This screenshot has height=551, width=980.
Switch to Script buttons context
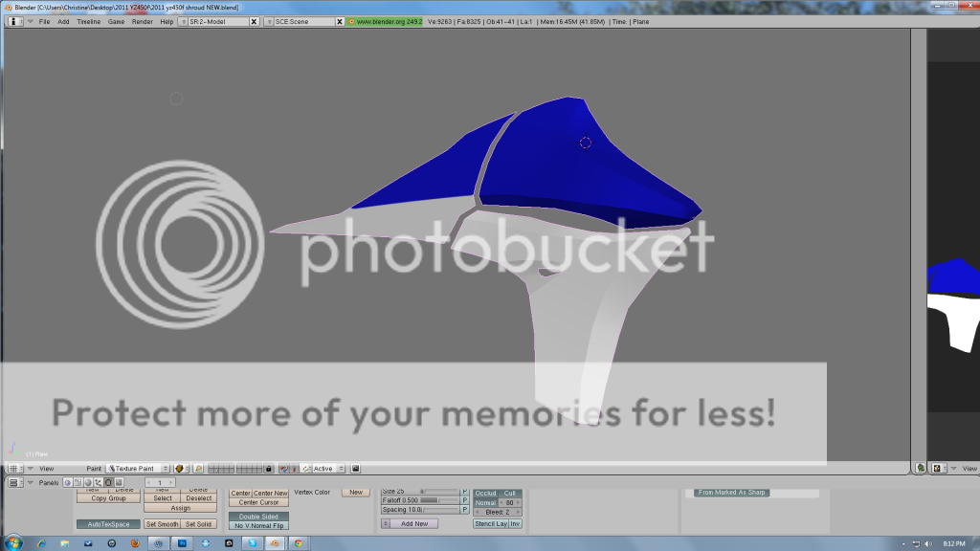pyautogui.click(x=78, y=483)
